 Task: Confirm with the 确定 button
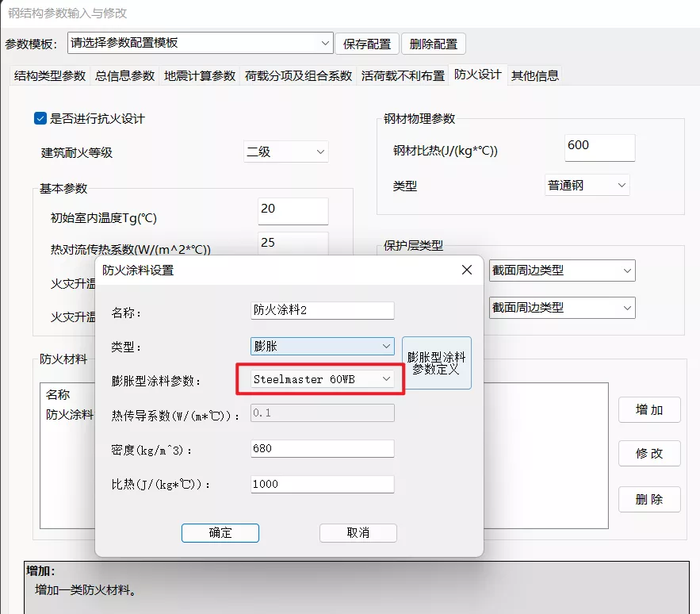220,532
